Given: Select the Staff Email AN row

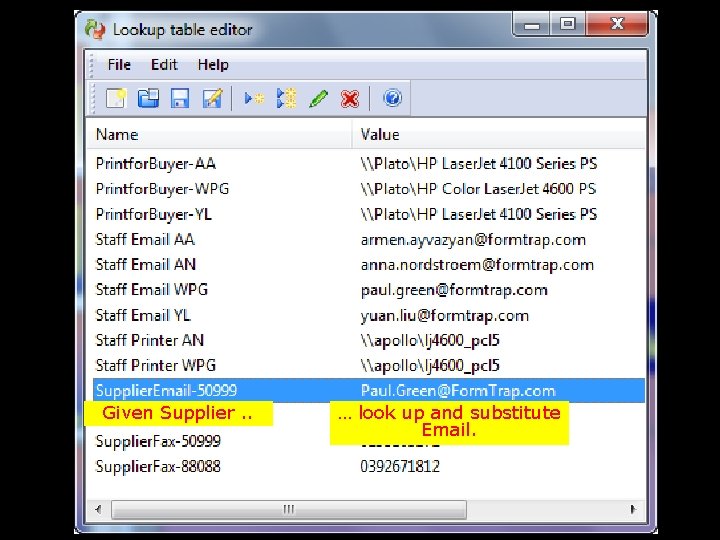Looking at the screenshot, I should point(369,265).
